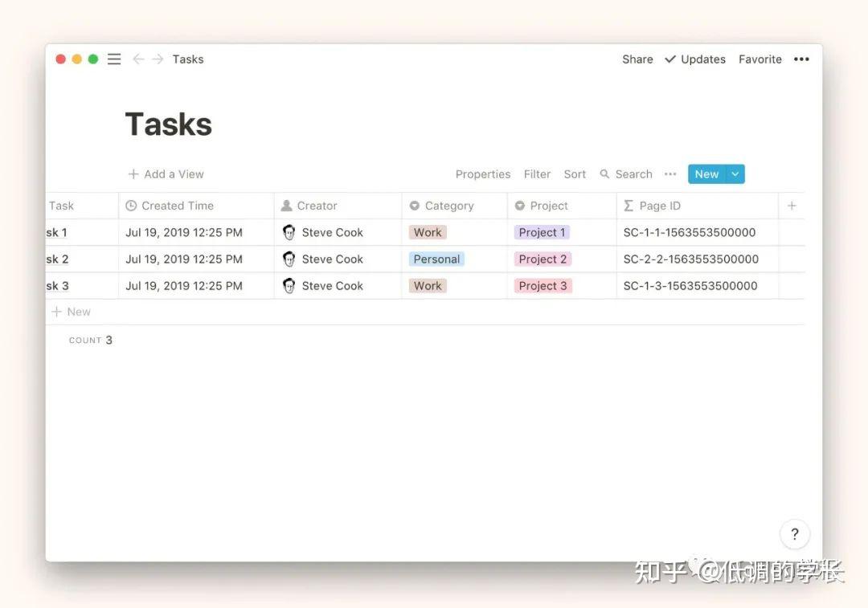Click Steve Cook avatar in Project 3 row

289,285
